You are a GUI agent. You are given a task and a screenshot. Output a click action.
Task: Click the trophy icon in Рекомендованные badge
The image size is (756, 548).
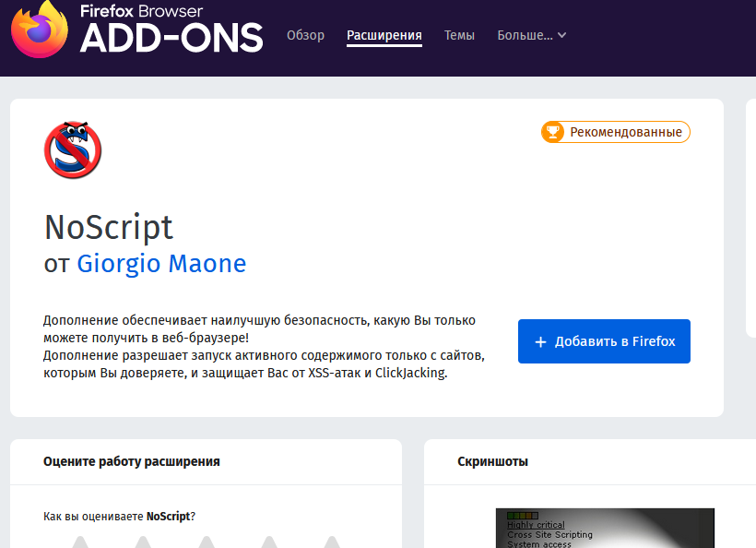coord(552,132)
